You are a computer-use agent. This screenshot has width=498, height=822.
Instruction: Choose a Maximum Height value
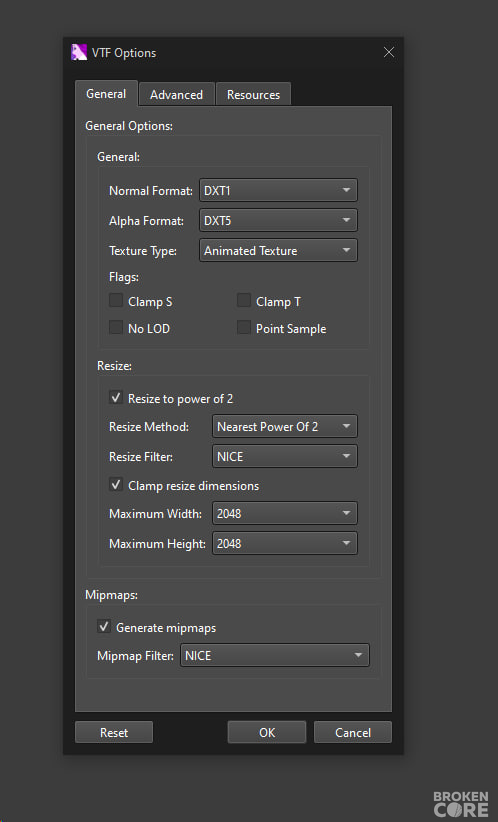coord(285,543)
